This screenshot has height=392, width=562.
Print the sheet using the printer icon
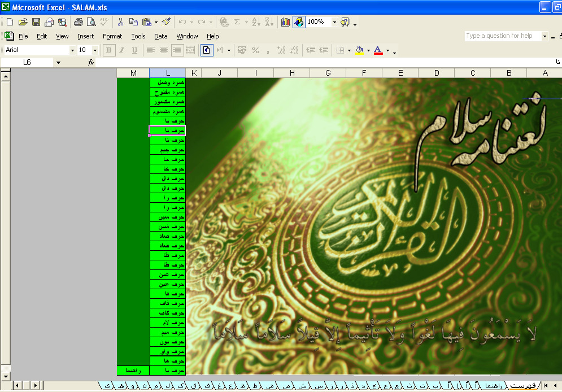[78, 22]
